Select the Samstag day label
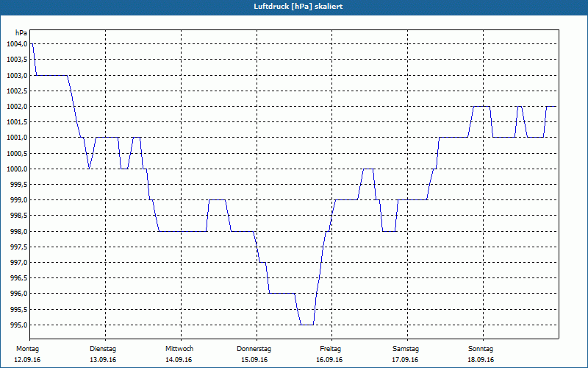The width and height of the screenshot is (588, 368). click(406, 349)
